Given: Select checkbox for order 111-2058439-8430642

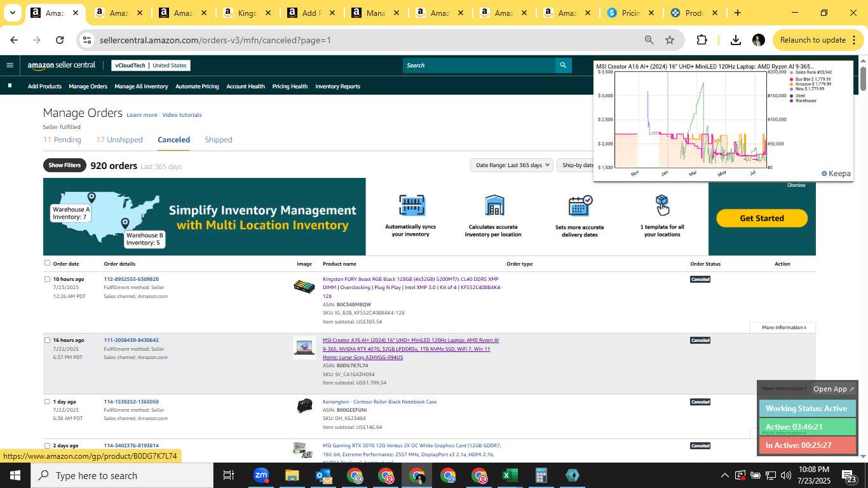Looking at the screenshot, I should coord(47,340).
